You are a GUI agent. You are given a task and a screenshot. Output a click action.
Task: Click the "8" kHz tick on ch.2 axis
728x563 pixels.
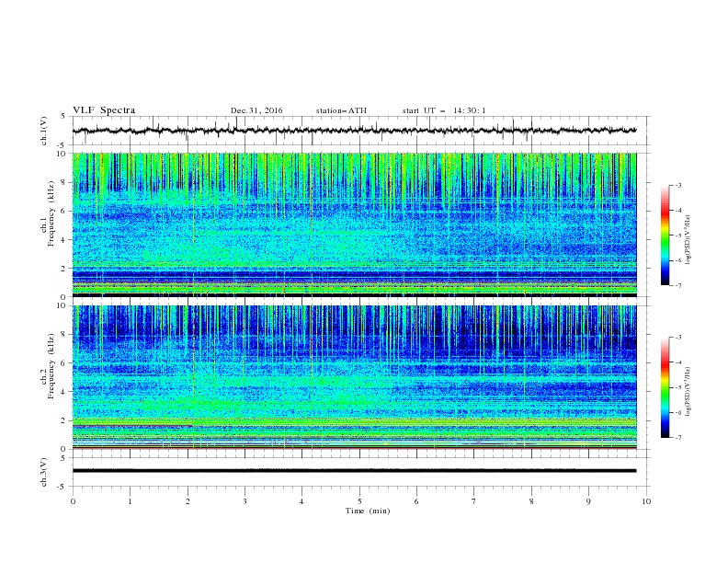(65, 335)
